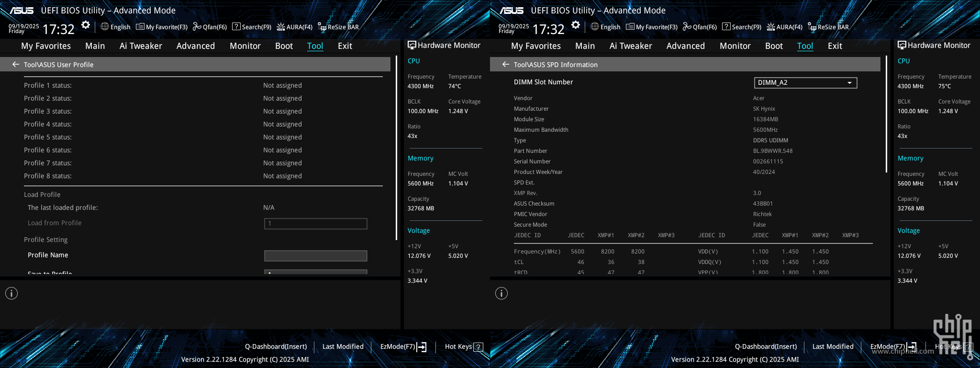Image resolution: width=980 pixels, height=368 pixels.
Task: Open My Favorites tab in right window
Action: coord(536,46)
